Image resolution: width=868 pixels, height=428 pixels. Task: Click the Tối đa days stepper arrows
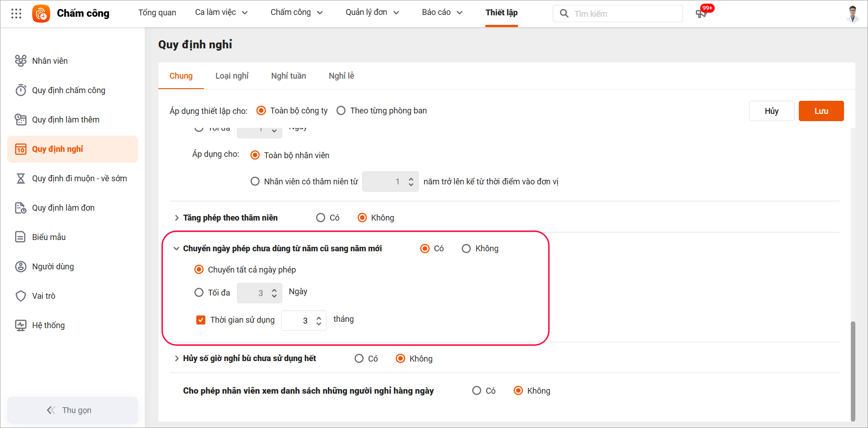pyautogui.click(x=274, y=293)
